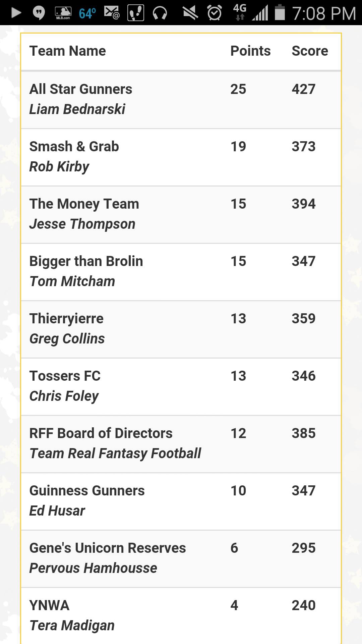Open The Money Team entry
This screenshot has height=644, width=362.
(84, 204)
